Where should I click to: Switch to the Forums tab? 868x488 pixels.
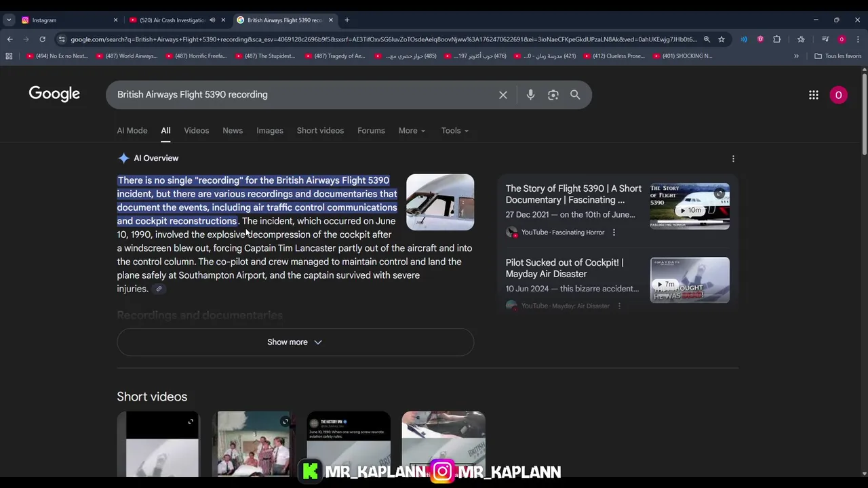click(371, 131)
